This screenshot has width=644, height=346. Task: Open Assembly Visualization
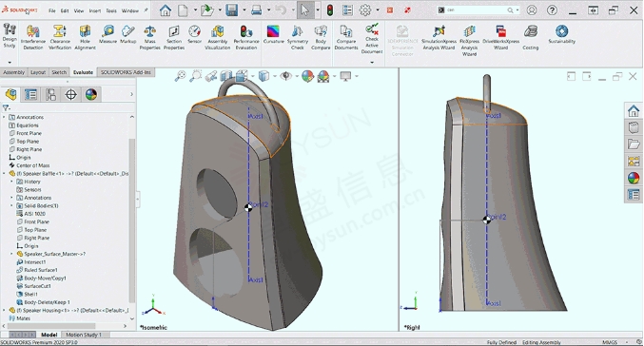point(217,37)
